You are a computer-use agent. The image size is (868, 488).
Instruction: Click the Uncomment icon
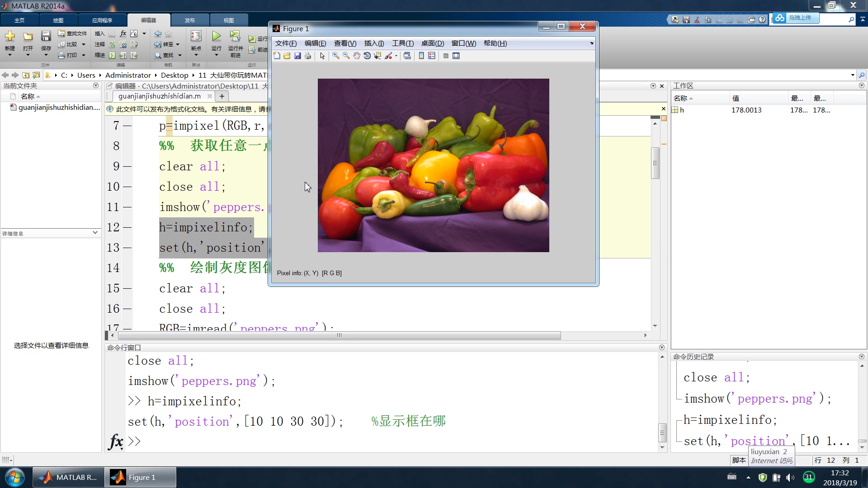pyautogui.click(x=123, y=44)
